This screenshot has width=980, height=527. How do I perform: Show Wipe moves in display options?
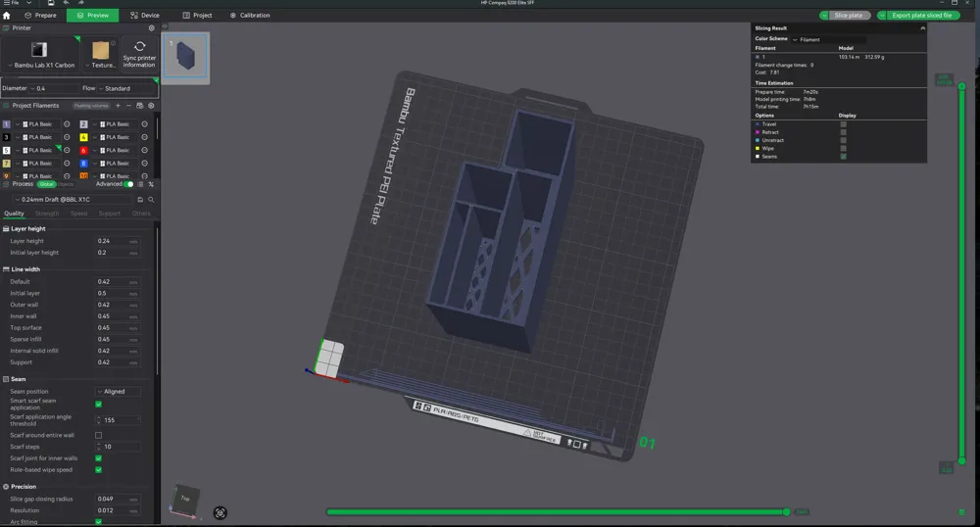843,149
